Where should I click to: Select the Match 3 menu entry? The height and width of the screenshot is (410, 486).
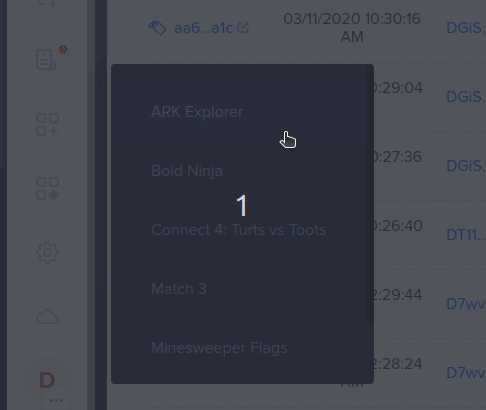179,289
